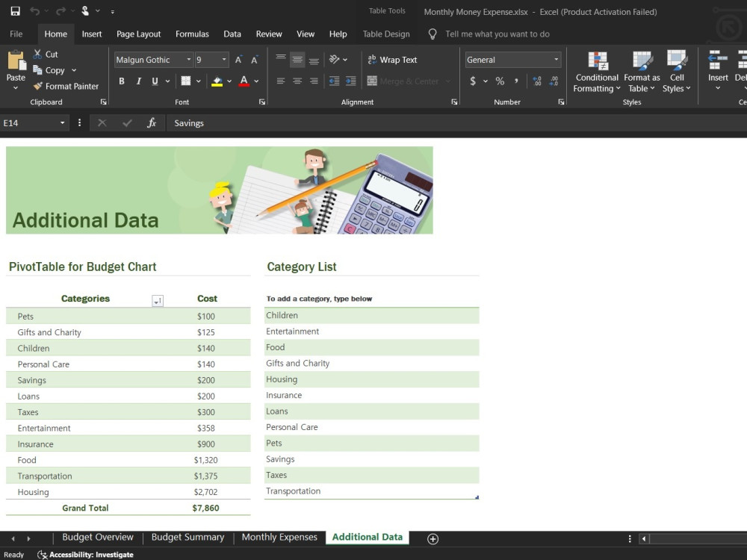Viewport: 747px width, 560px height.
Task: Toggle Touch/Mouse mode icon
Action: pyautogui.click(x=85, y=11)
